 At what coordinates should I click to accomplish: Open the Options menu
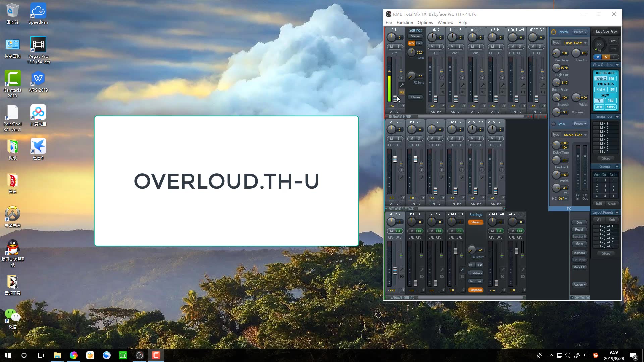[x=425, y=23]
